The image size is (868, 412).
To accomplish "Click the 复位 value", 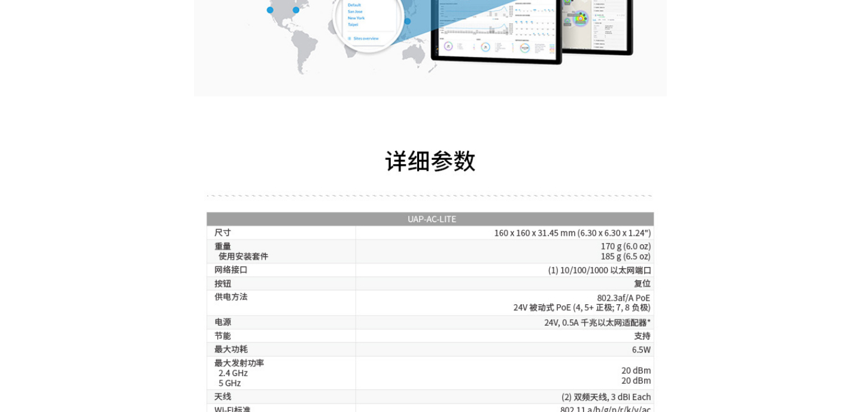I will [x=642, y=283].
